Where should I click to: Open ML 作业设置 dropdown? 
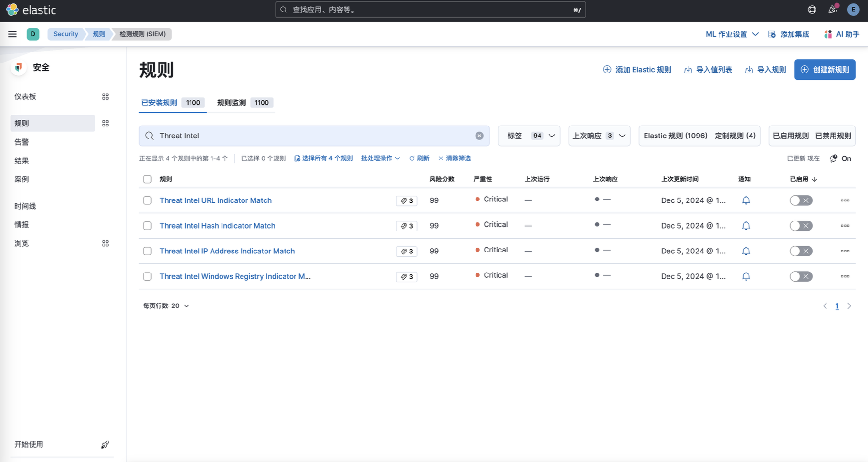732,34
